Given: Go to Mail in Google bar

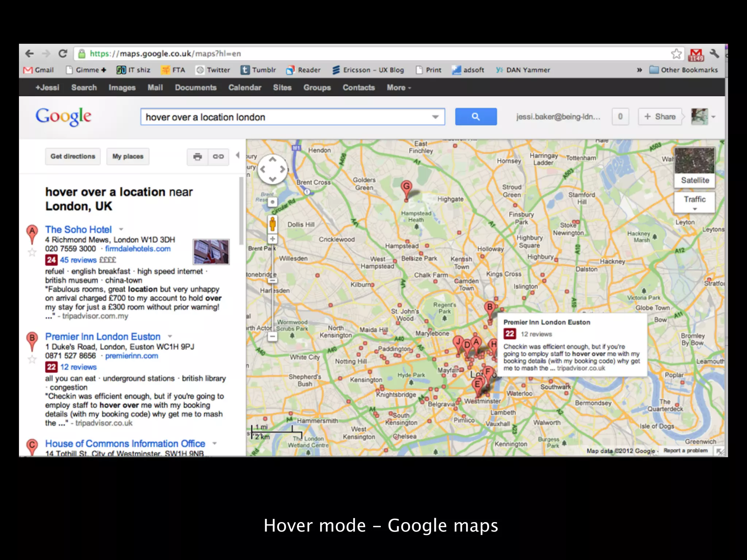Looking at the screenshot, I should tap(155, 88).
